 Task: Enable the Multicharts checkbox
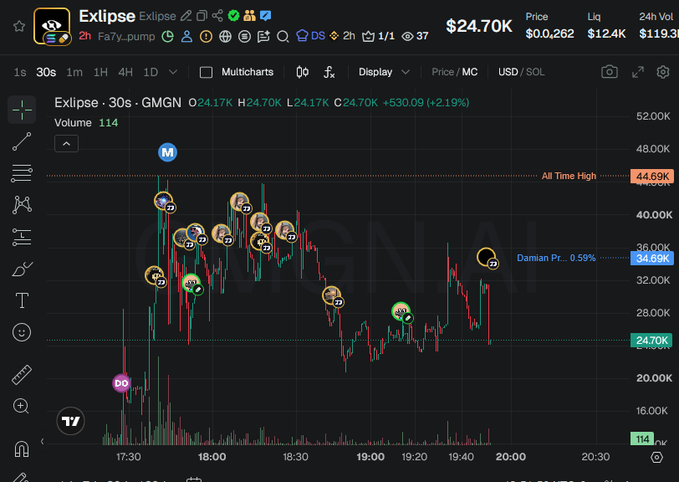(206, 72)
